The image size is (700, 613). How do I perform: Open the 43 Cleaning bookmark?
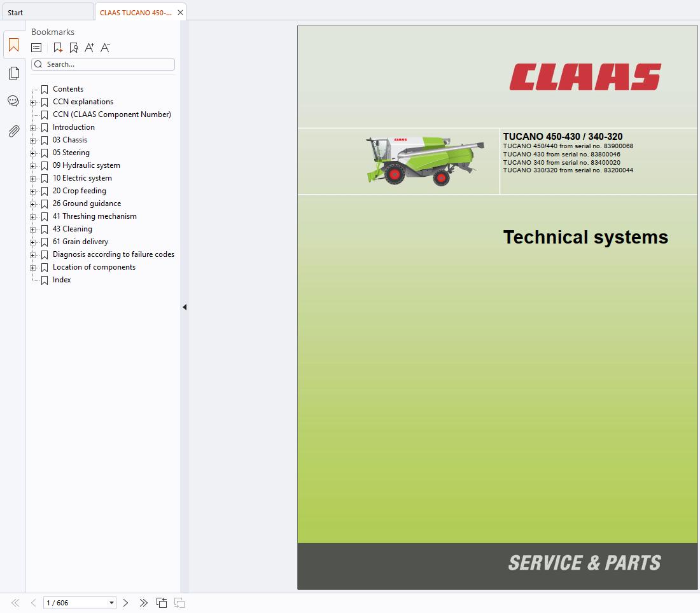pyautogui.click(x=73, y=229)
